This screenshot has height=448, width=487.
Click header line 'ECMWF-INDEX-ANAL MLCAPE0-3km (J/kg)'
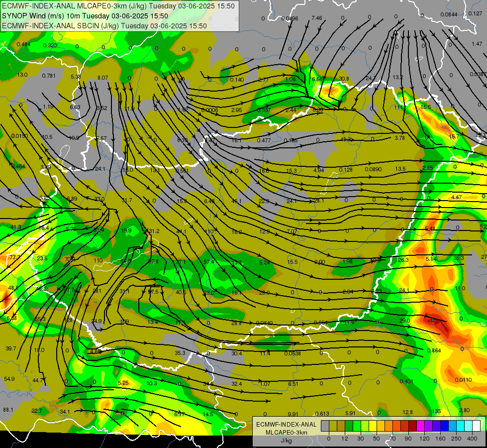tap(74, 6)
